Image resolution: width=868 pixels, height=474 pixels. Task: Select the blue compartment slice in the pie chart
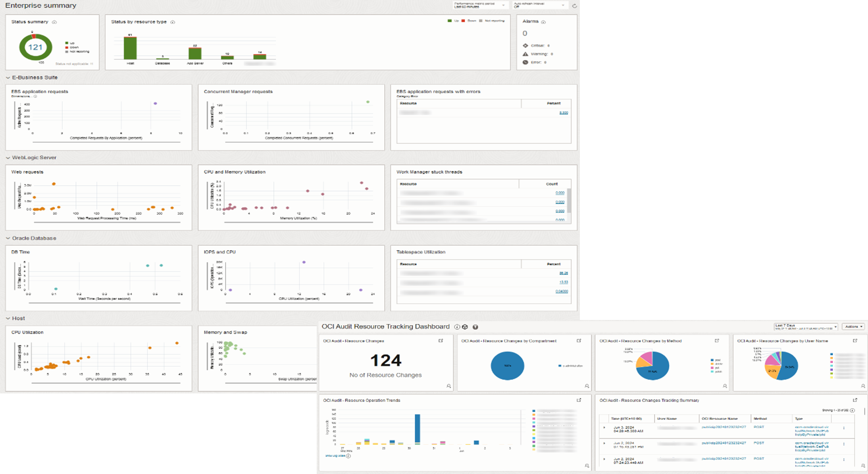pos(508,365)
